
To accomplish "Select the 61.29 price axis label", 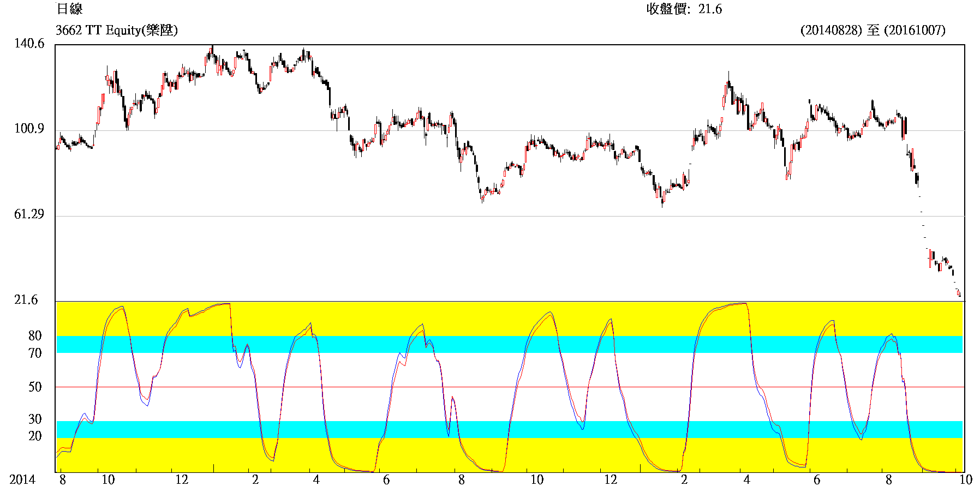I will pyautogui.click(x=29, y=214).
